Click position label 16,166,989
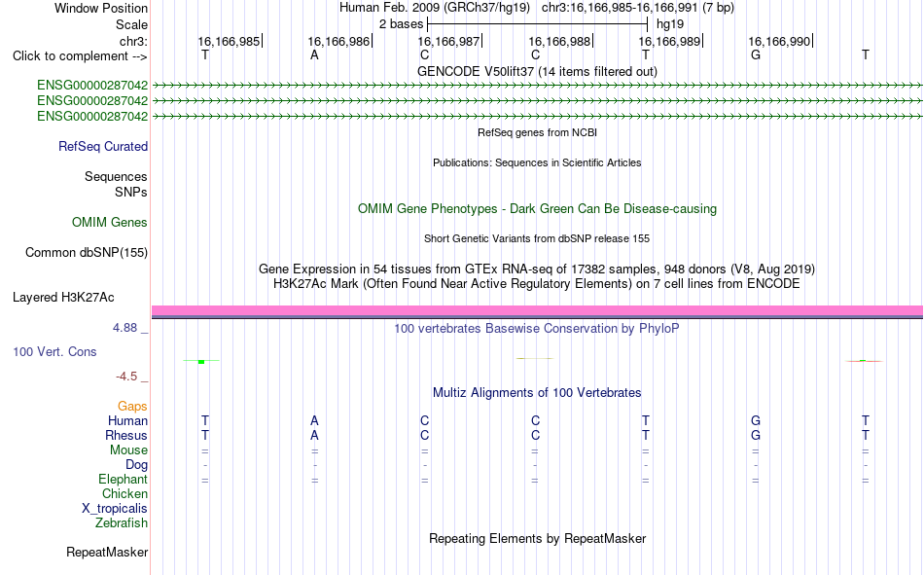This screenshot has width=924, height=575. (x=669, y=41)
